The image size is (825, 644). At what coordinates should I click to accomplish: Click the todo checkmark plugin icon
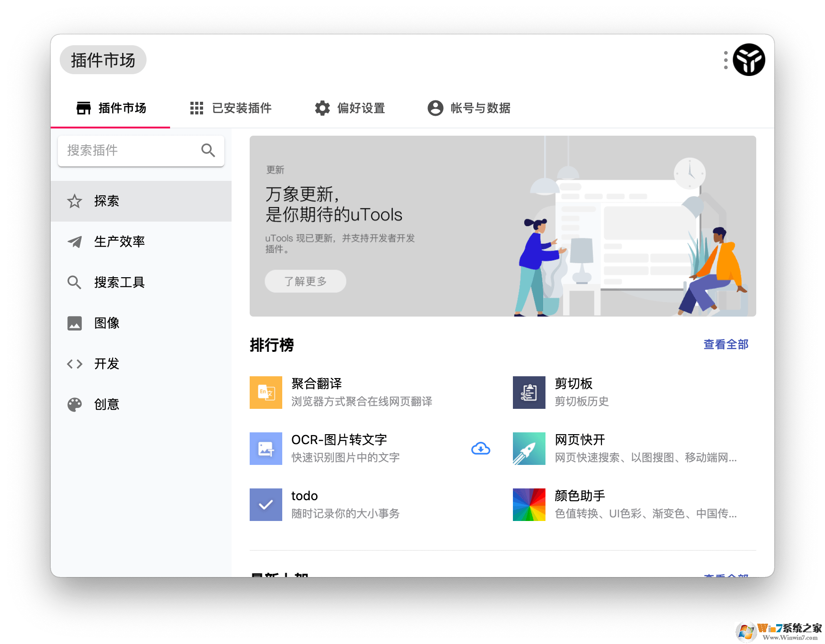(x=266, y=505)
